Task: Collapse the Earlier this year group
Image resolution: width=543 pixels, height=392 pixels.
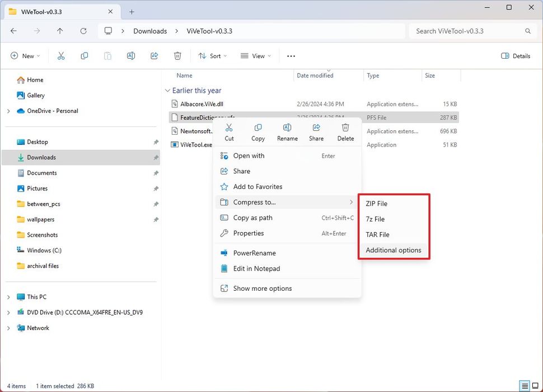Action: 167,90
